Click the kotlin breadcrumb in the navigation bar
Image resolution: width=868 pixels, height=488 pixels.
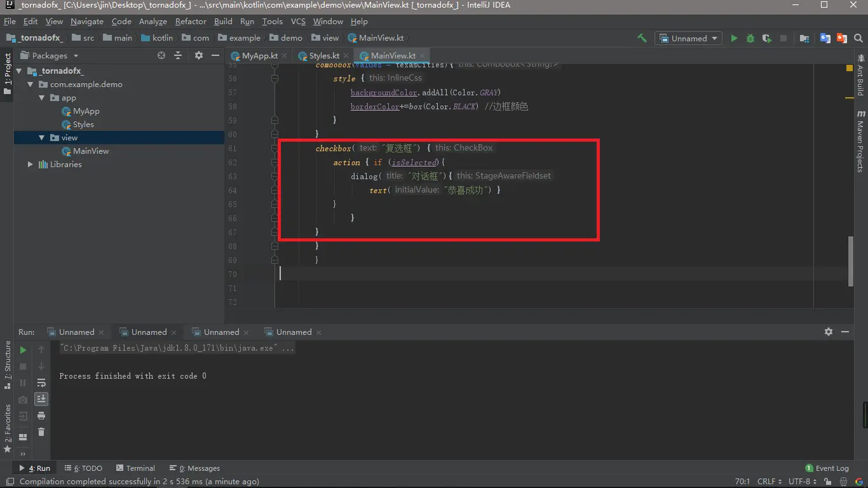(x=156, y=38)
